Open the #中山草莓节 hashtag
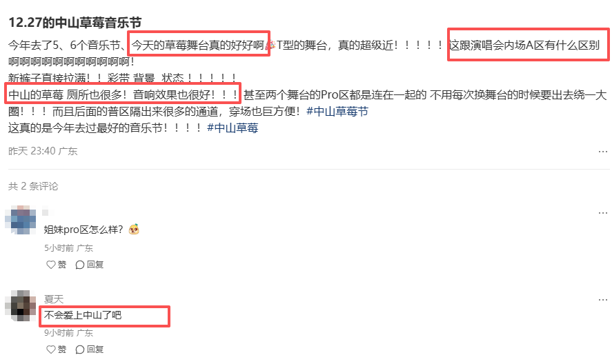 pos(337,112)
